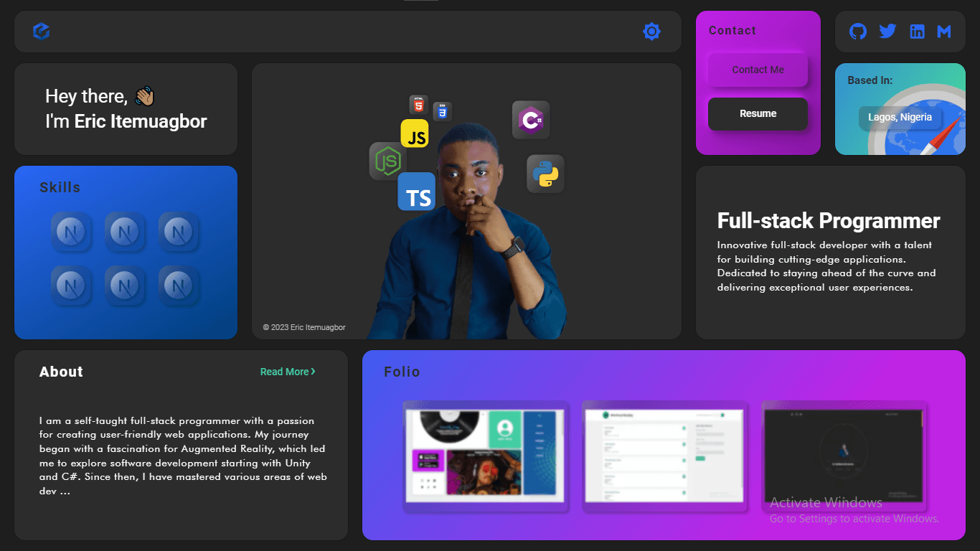Click the blue TS TypeScript icon
Screen dimensions: 980x551
[x=417, y=192]
